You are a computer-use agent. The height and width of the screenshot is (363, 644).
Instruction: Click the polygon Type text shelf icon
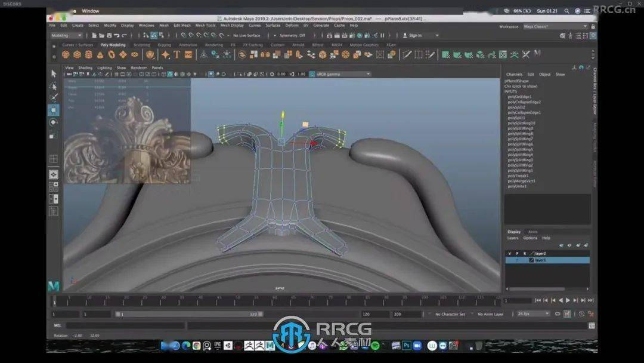pyautogui.click(x=177, y=55)
